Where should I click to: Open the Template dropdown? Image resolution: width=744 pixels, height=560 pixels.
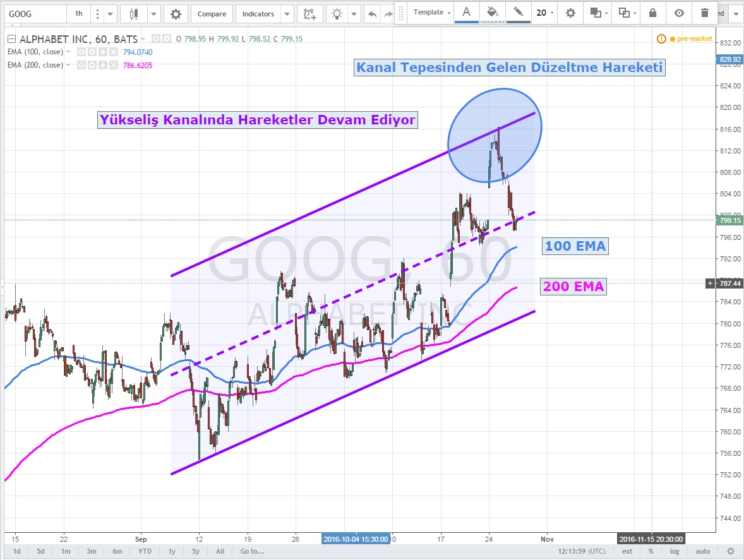[433, 13]
